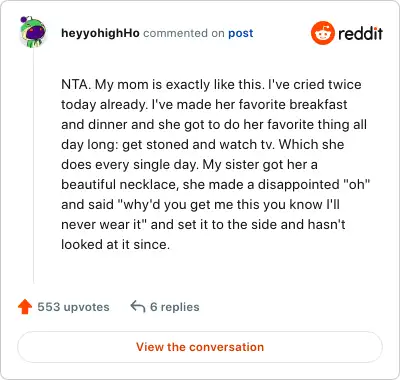The width and height of the screenshot is (400, 380).
Task: Open the heyyohighHo username profile
Action: [x=100, y=33]
